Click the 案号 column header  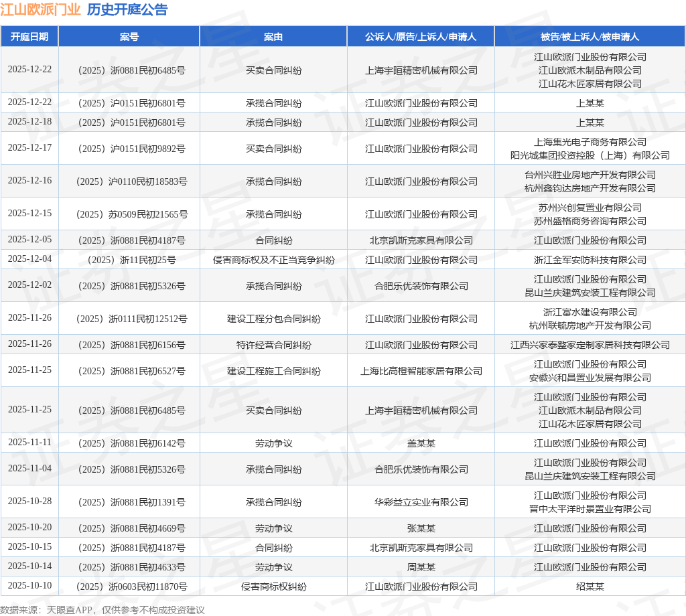click(x=129, y=37)
